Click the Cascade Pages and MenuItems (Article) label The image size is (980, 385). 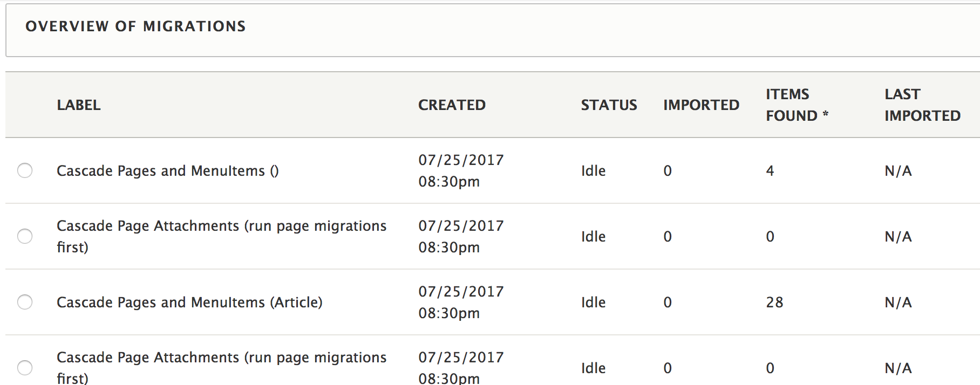[189, 302]
